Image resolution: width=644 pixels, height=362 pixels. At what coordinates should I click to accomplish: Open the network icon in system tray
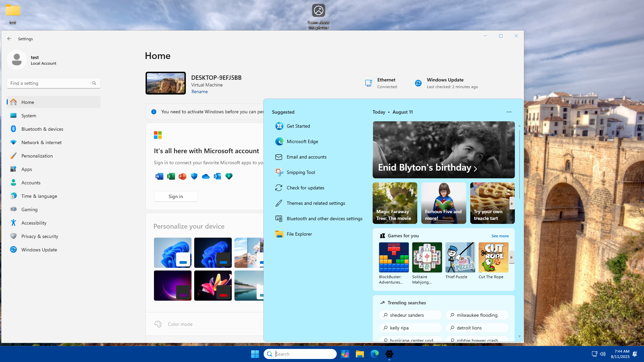coord(594,354)
